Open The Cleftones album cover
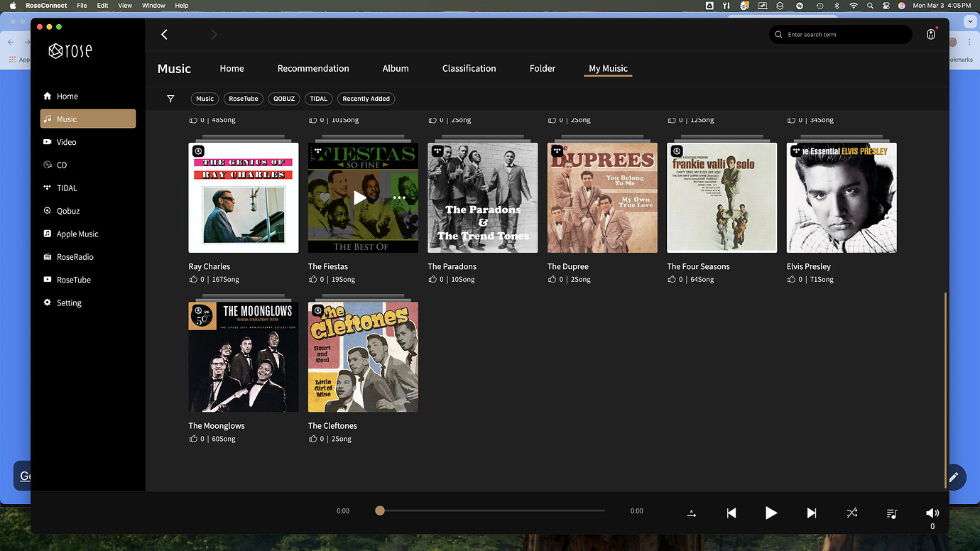980x551 pixels. click(363, 357)
